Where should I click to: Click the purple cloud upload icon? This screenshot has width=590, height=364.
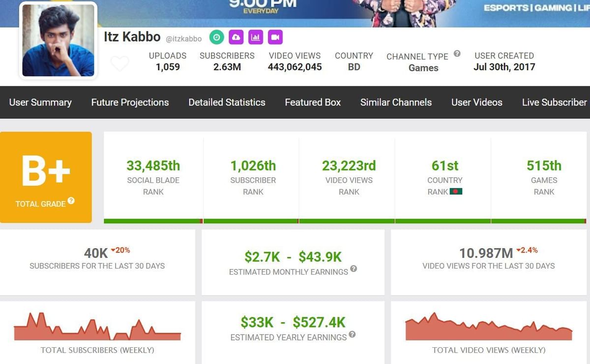coord(236,37)
